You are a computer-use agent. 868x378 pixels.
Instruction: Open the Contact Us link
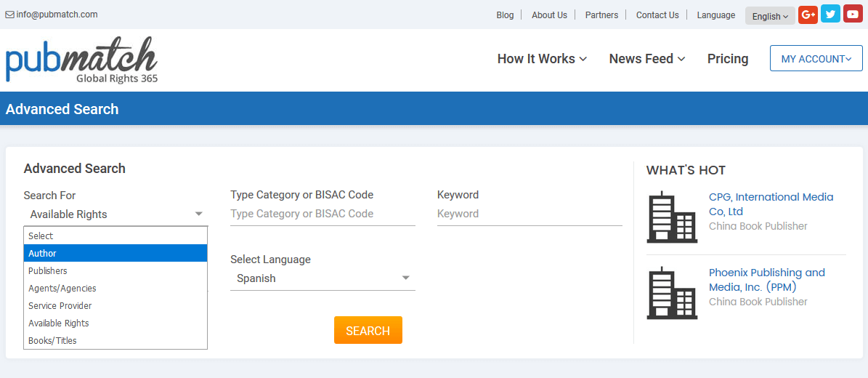[x=657, y=15]
